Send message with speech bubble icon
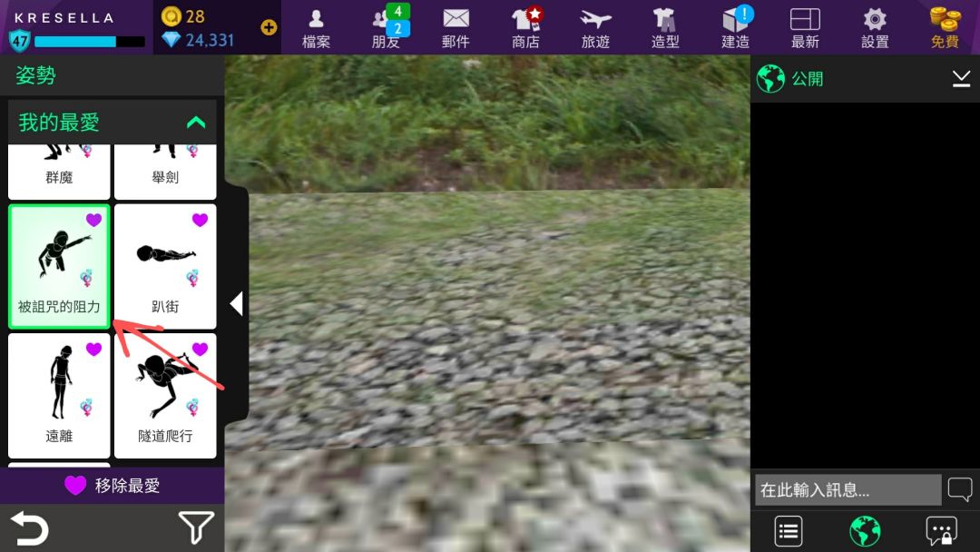The height and width of the screenshot is (552, 980). 960,488
